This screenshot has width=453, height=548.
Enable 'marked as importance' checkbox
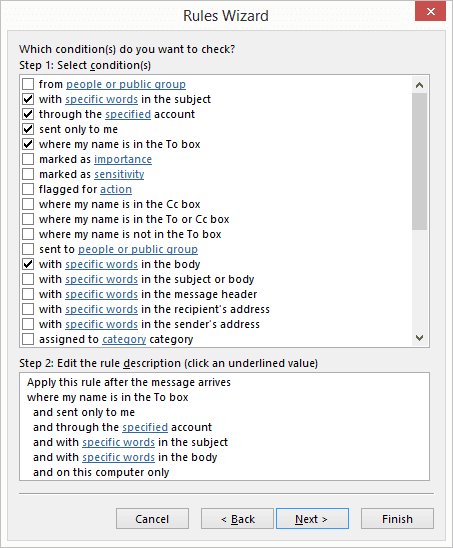point(28,159)
